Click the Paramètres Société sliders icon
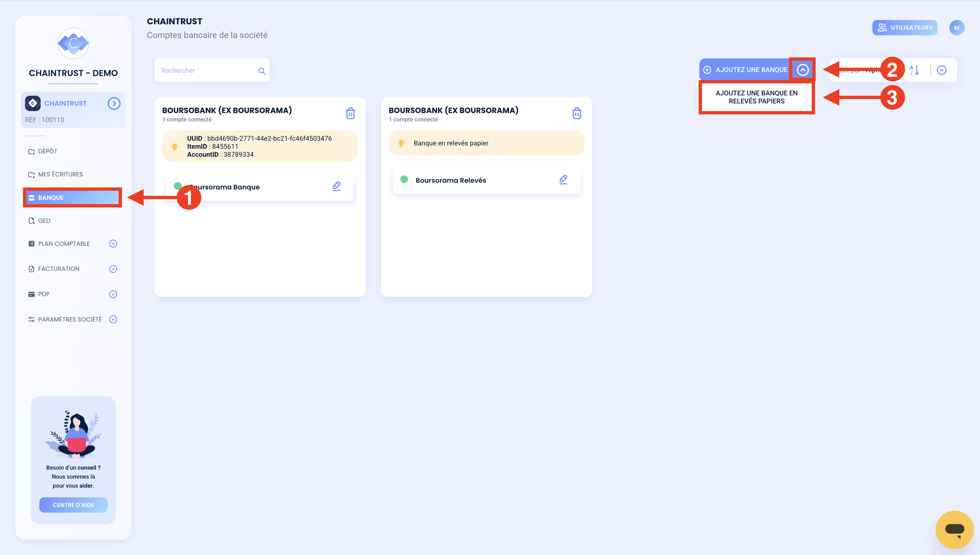The image size is (980, 555). tap(32, 320)
